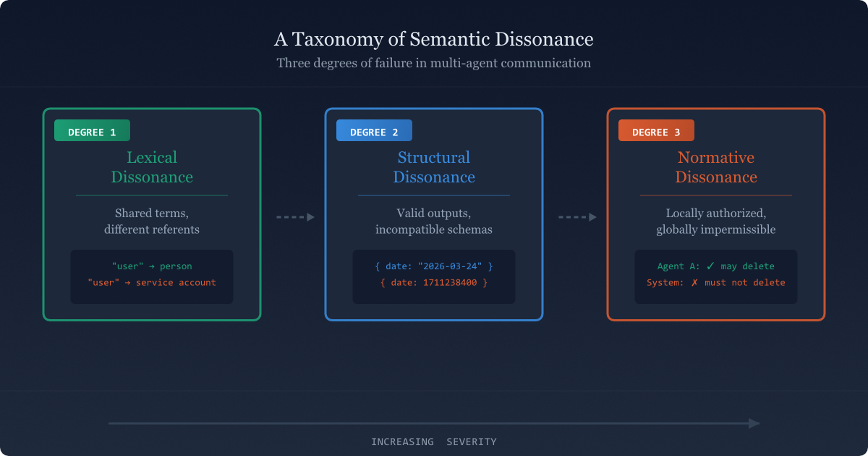Click the dashed arrow between Degree 1 and Degree 2
868x456 pixels.
pyautogui.click(x=295, y=217)
